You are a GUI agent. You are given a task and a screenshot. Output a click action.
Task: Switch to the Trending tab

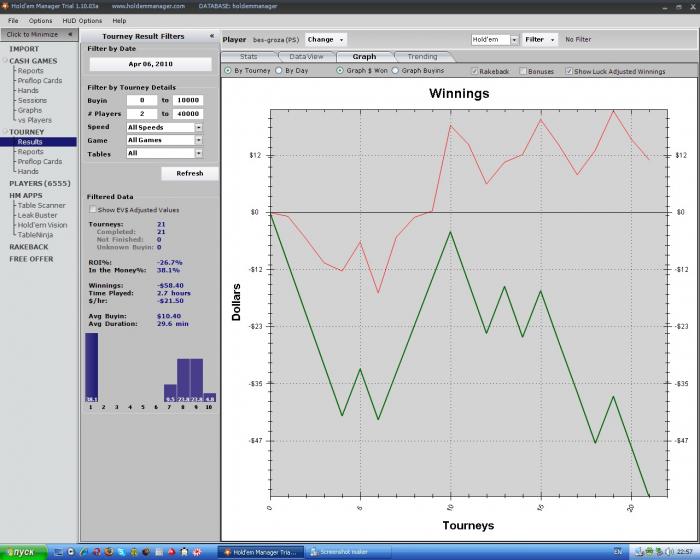pos(422,57)
